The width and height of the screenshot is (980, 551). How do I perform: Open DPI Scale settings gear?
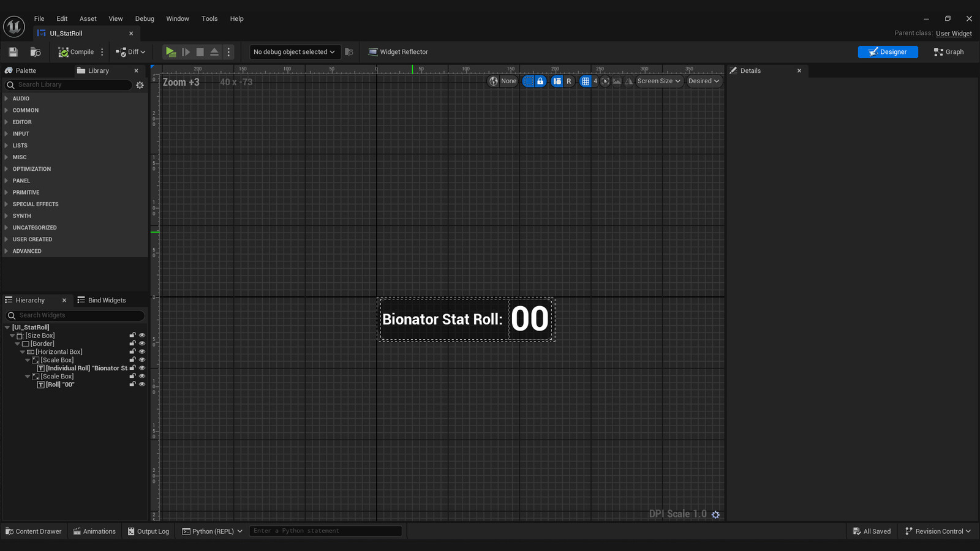coord(715,515)
